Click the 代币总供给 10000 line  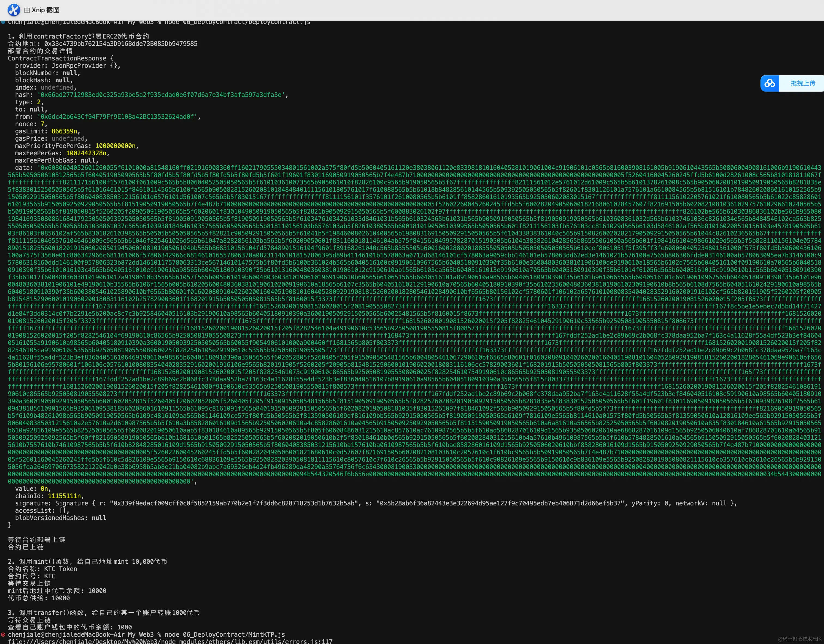[x=38, y=598]
